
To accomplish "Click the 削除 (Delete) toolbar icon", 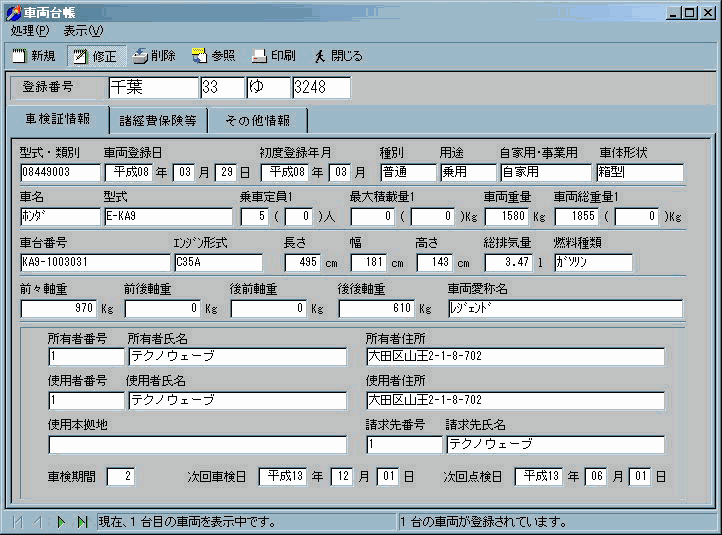I will (x=153, y=56).
